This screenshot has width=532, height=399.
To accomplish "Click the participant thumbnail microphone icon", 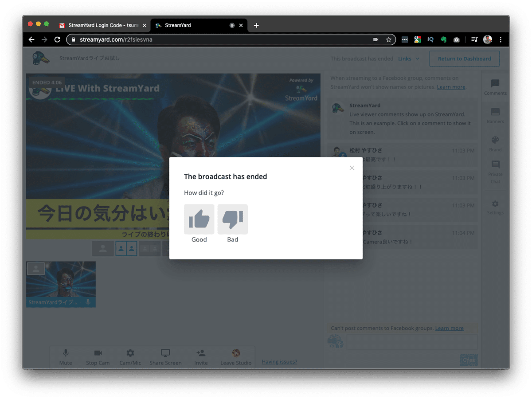I will click(x=88, y=302).
